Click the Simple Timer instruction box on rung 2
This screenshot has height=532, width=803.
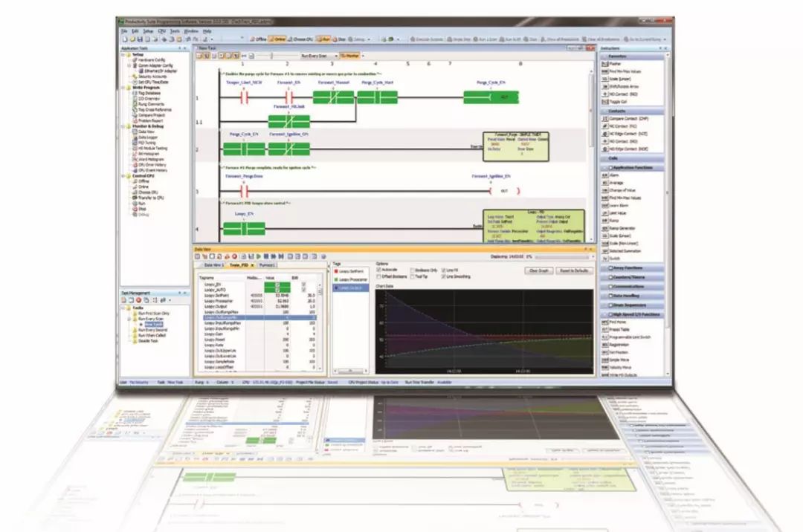516,146
